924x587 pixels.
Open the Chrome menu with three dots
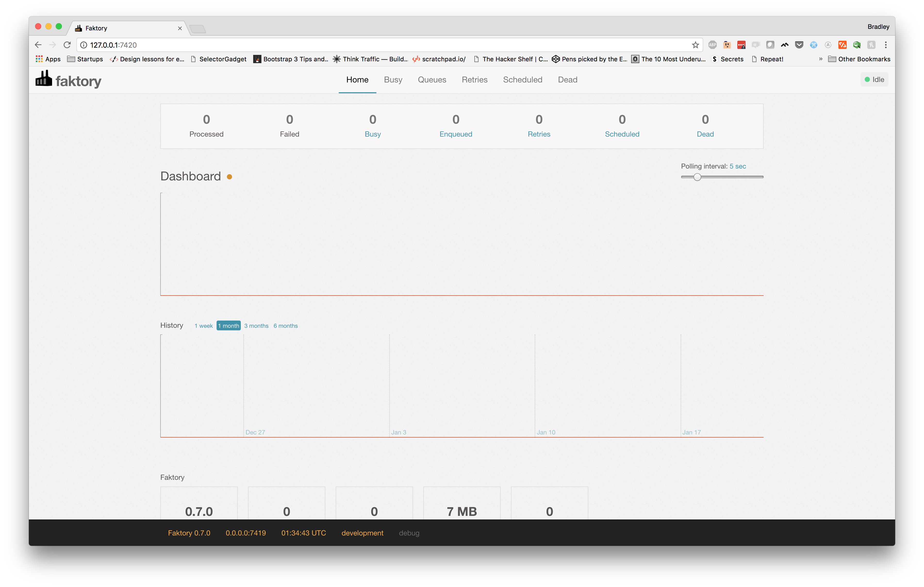[x=886, y=45]
